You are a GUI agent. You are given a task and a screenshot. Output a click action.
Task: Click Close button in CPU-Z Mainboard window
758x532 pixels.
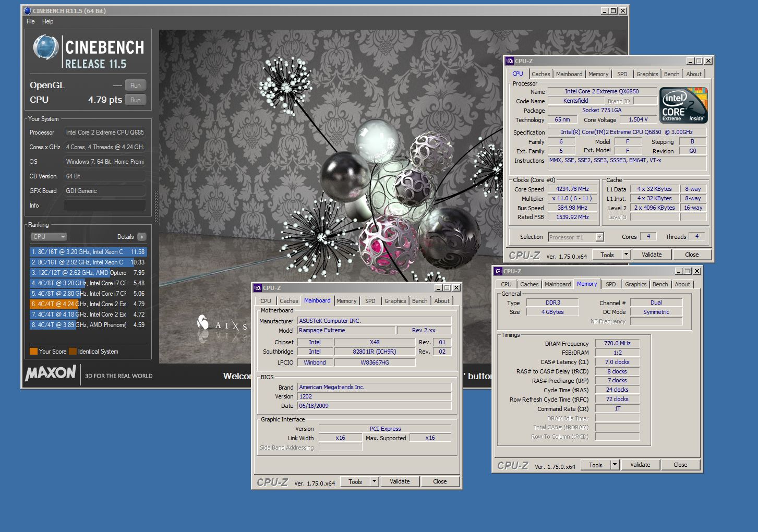tap(440, 481)
